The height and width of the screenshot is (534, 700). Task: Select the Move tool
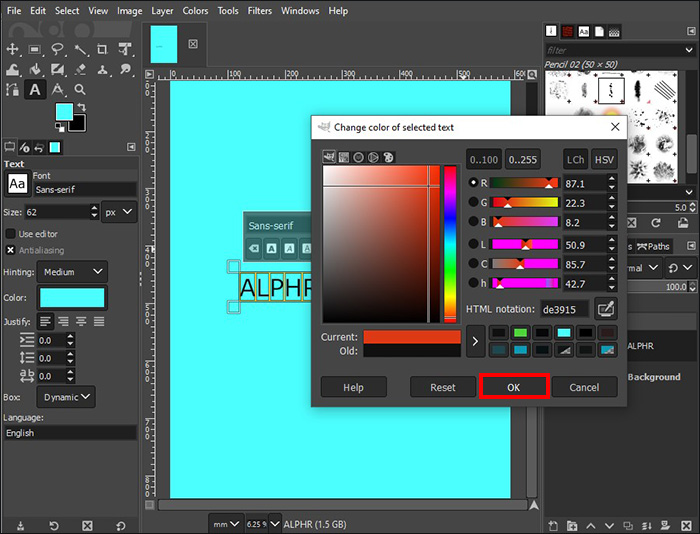coord(12,49)
